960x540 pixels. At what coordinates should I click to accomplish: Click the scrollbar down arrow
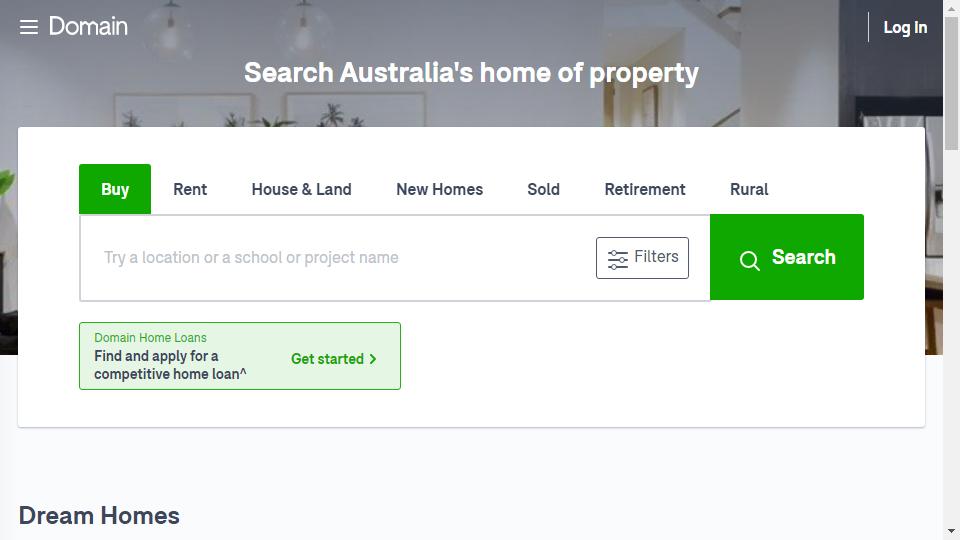pos(951,531)
